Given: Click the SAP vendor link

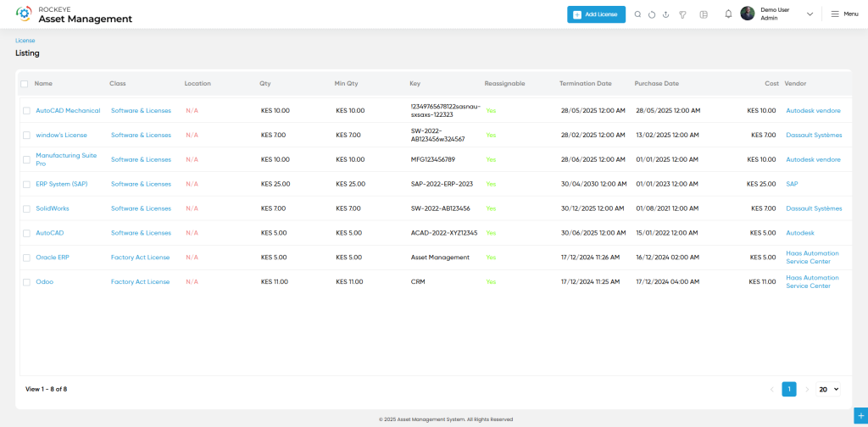Looking at the screenshot, I should tap(793, 184).
